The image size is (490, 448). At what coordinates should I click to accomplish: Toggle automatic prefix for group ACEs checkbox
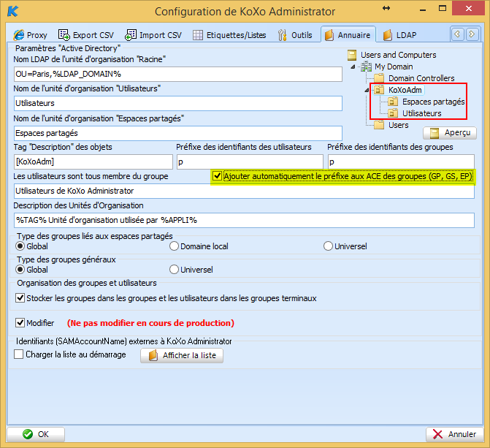coord(217,176)
